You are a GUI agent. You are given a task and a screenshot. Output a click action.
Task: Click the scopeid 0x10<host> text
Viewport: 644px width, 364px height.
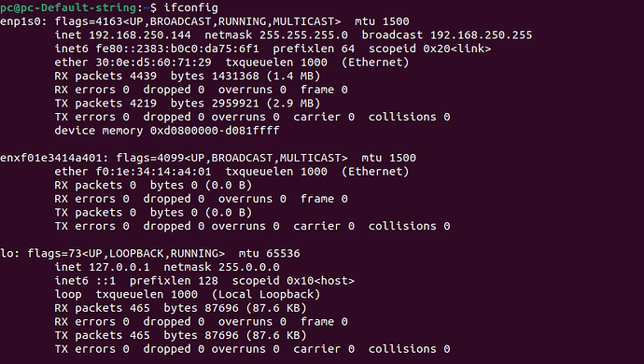(x=293, y=281)
